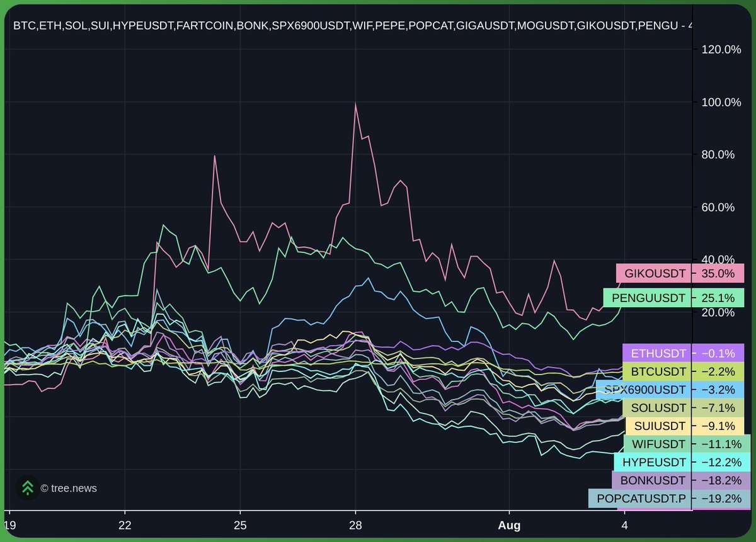Click the −19.2% value tag
756x542 pixels.
click(721, 499)
